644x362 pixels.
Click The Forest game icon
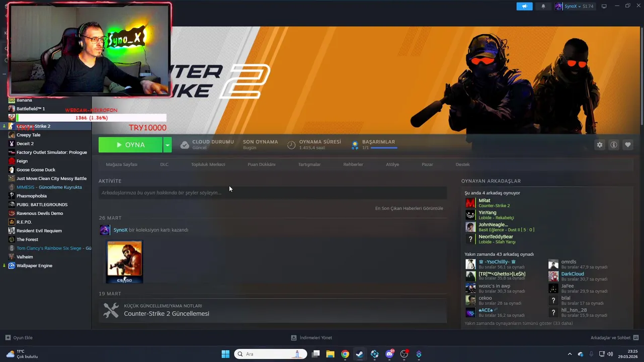pyautogui.click(x=12, y=239)
